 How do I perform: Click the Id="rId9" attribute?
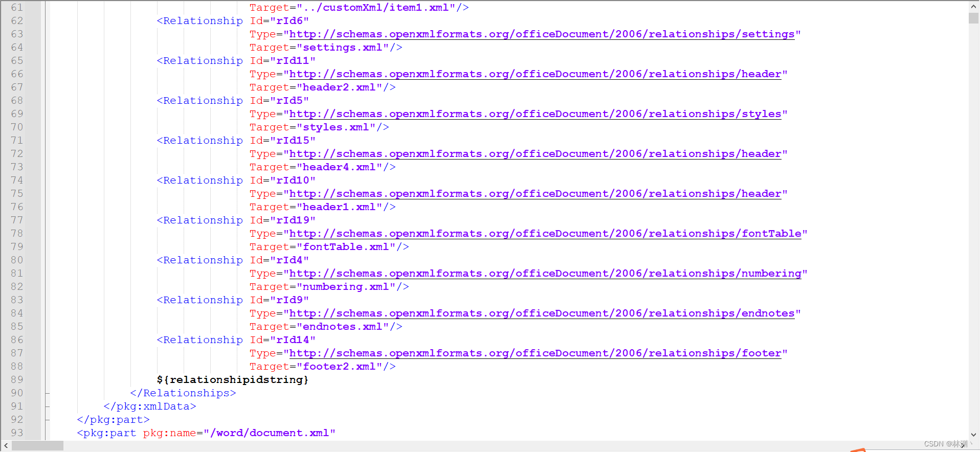[279, 300]
